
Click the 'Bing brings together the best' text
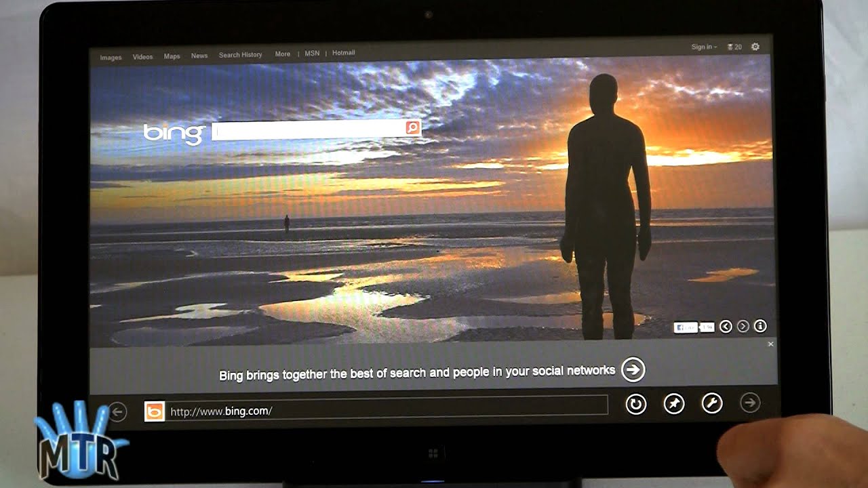pyautogui.click(x=417, y=372)
